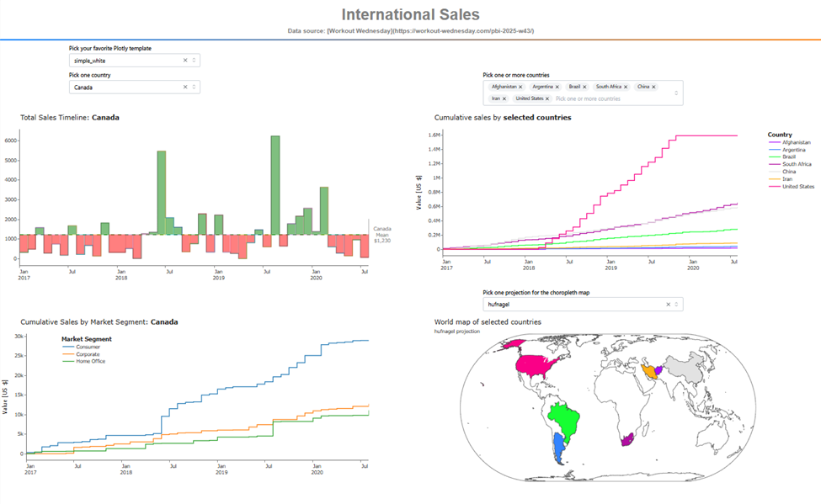
Task: Click the grey China map region
Action: pyautogui.click(x=683, y=368)
